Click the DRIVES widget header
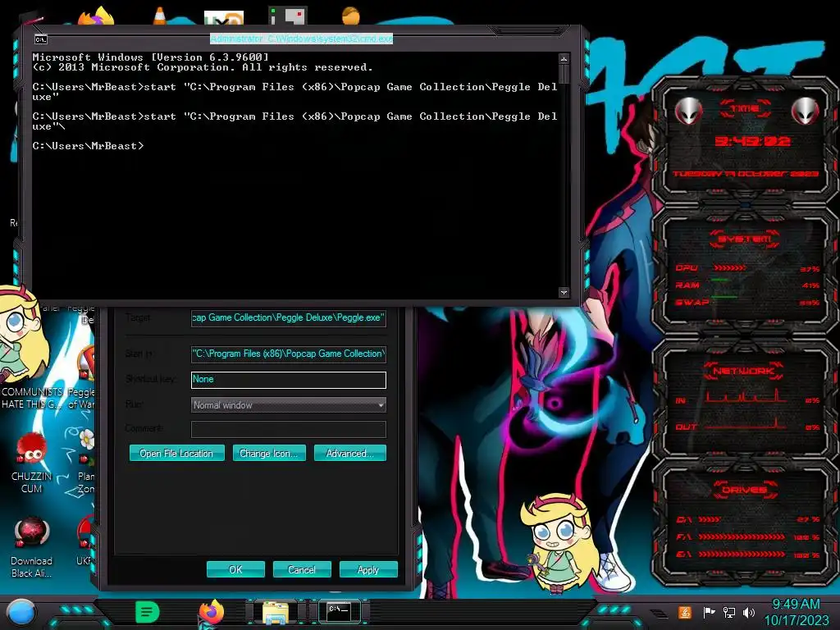Viewport: 840px width, 630px height. (743, 490)
